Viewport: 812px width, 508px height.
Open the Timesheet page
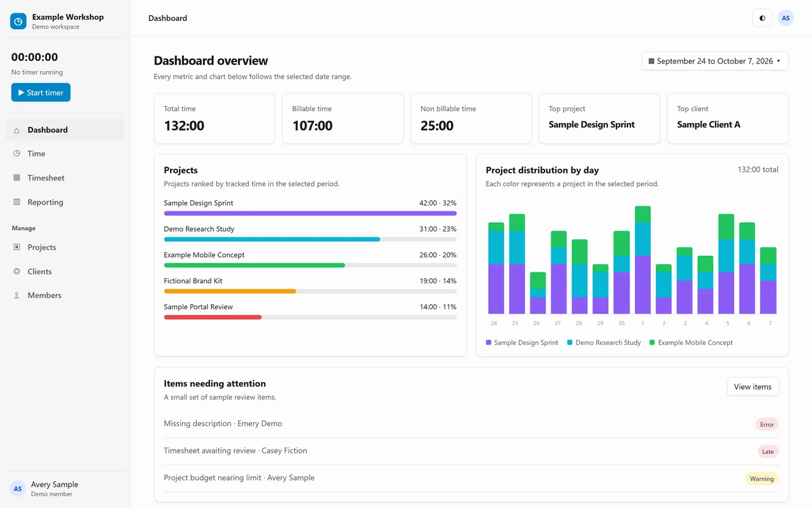pos(65,178)
